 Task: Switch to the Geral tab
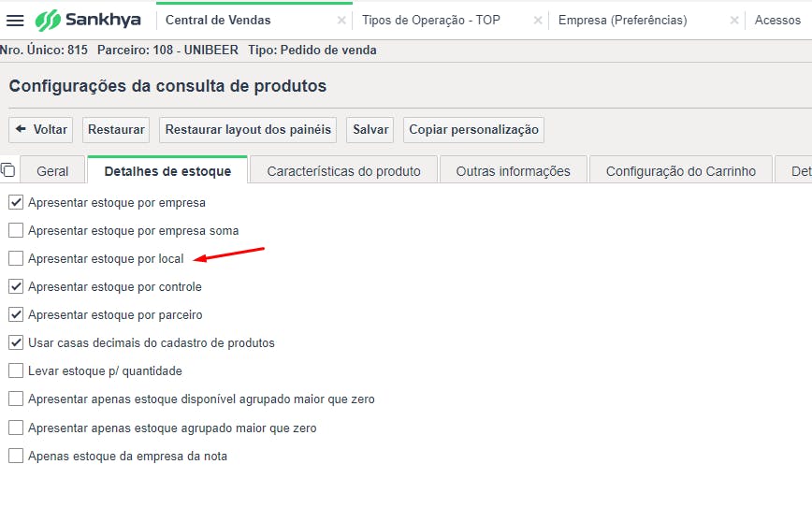click(52, 171)
